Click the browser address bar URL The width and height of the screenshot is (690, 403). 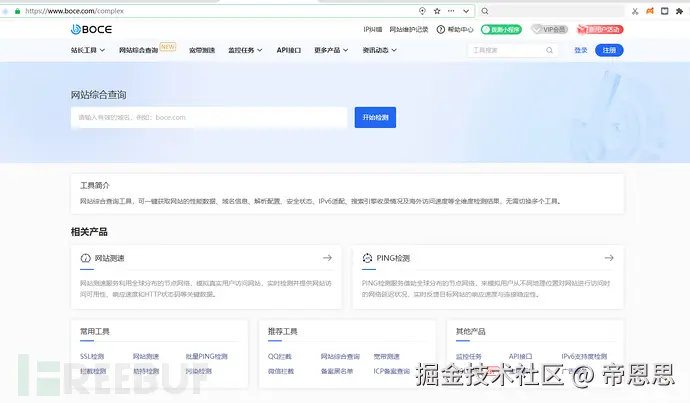pos(74,11)
